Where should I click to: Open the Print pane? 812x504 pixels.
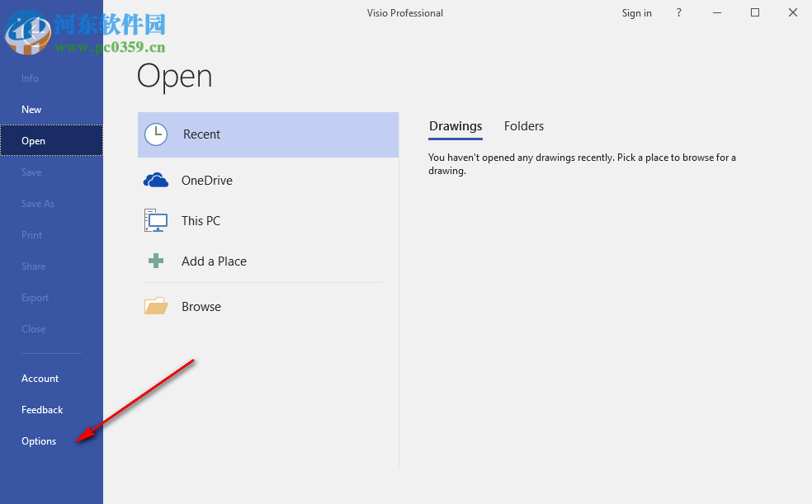(31, 234)
